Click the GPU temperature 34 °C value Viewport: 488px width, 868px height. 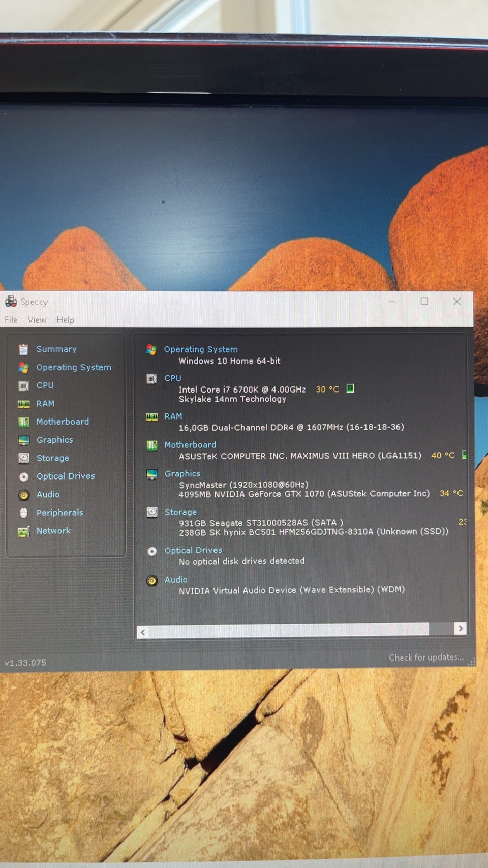451,493
